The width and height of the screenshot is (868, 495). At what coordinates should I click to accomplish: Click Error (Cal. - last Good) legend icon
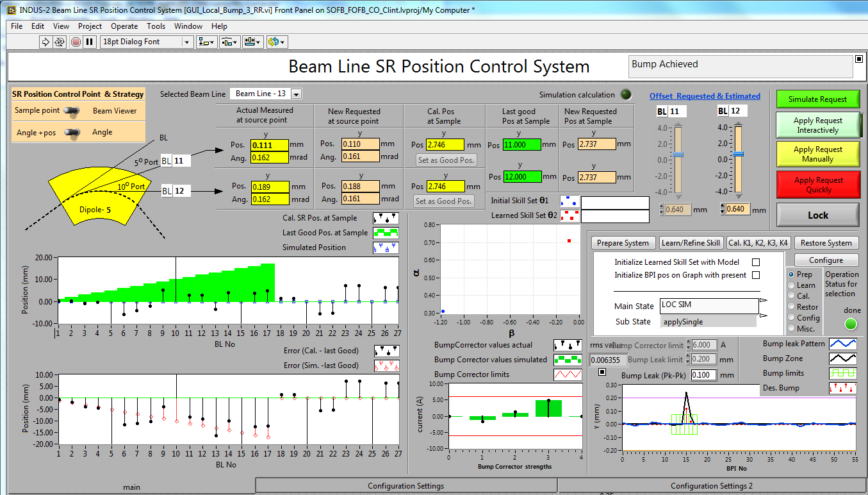click(x=387, y=351)
